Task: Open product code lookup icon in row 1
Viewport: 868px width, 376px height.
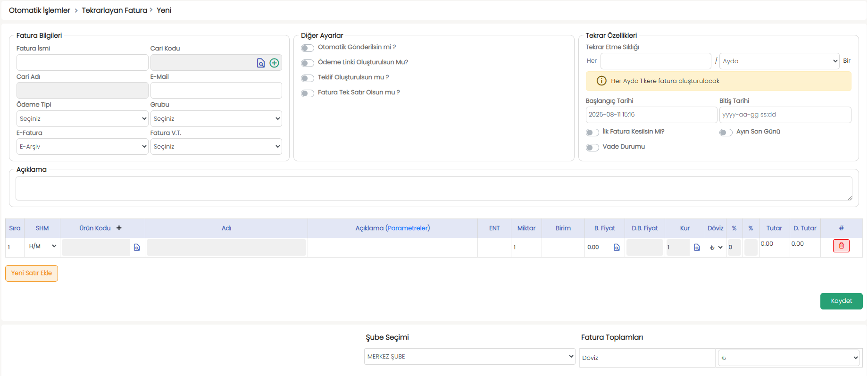Action: click(137, 248)
